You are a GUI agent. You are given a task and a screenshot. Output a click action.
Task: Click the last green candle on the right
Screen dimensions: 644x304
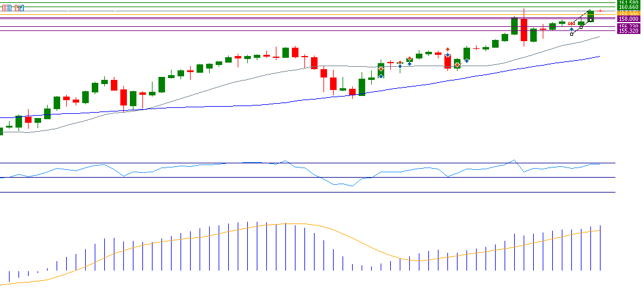(590, 16)
